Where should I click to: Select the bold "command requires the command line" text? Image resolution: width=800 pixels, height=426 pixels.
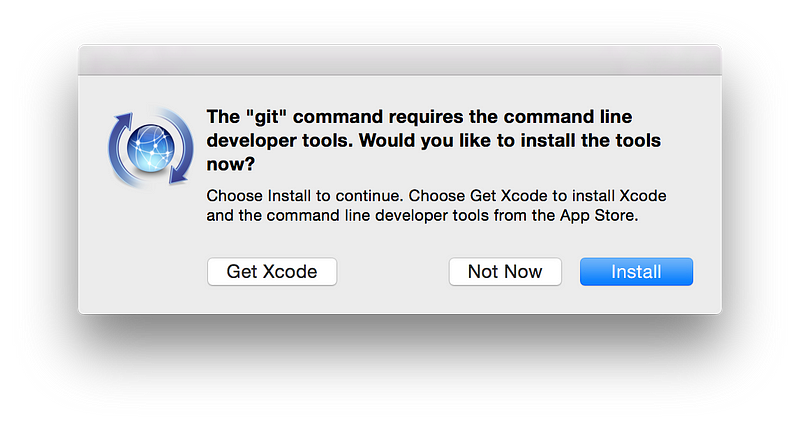click(x=460, y=116)
